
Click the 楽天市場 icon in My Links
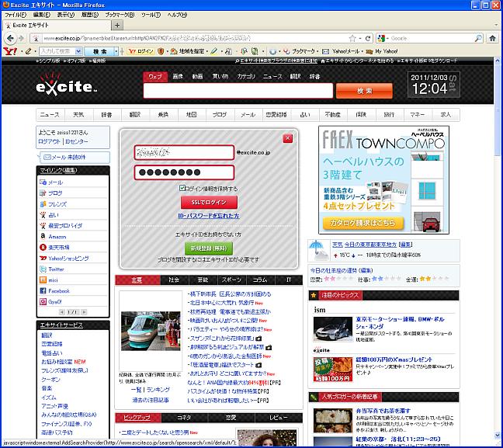pyautogui.click(x=43, y=248)
